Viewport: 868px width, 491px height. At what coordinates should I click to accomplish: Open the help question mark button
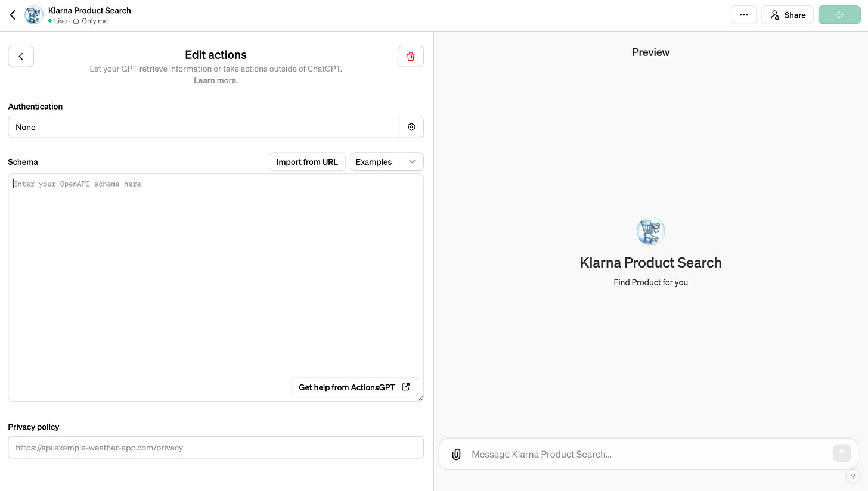[x=853, y=476]
